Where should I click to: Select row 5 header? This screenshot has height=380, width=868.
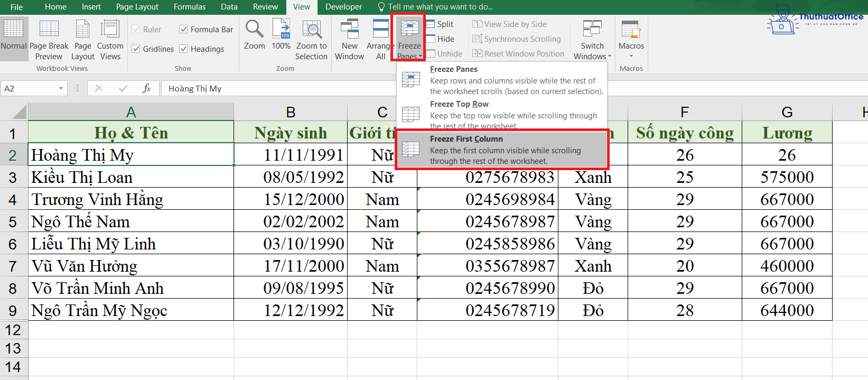coord(13,222)
